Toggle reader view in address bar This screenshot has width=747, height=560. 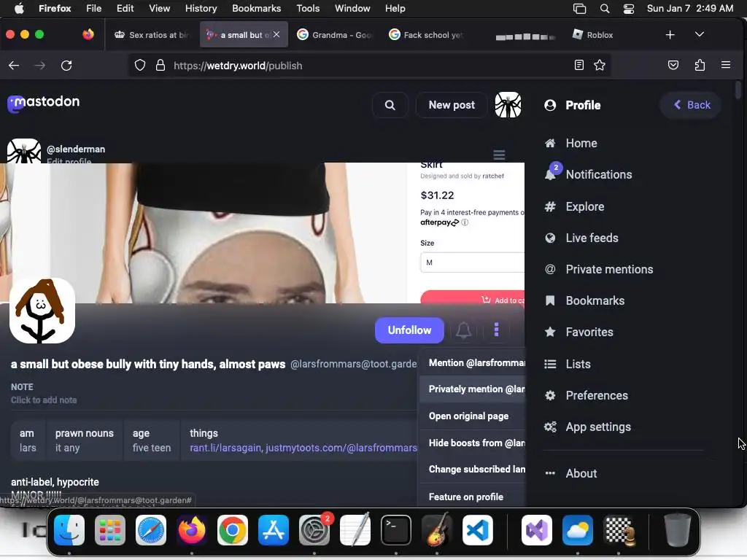[578, 65]
